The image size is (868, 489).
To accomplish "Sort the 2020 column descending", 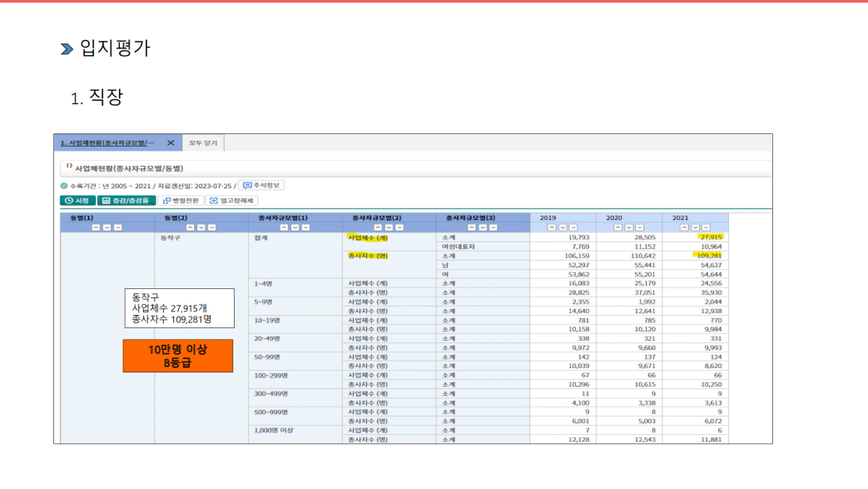I will (629, 227).
